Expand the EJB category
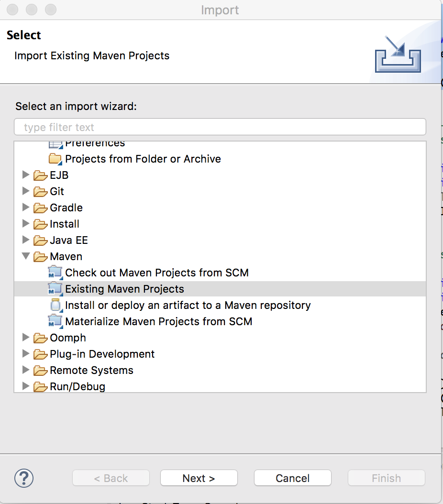 click(26, 175)
